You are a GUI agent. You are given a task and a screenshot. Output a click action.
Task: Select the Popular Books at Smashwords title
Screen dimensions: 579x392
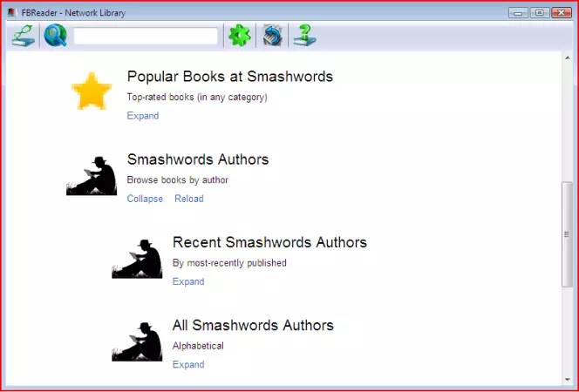click(x=230, y=77)
